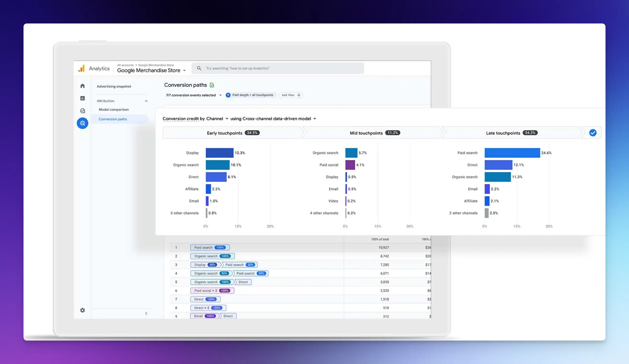Toggle the Late touchpoints checkmark
Viewport: 629px width, 364px height.
(593, 133)
